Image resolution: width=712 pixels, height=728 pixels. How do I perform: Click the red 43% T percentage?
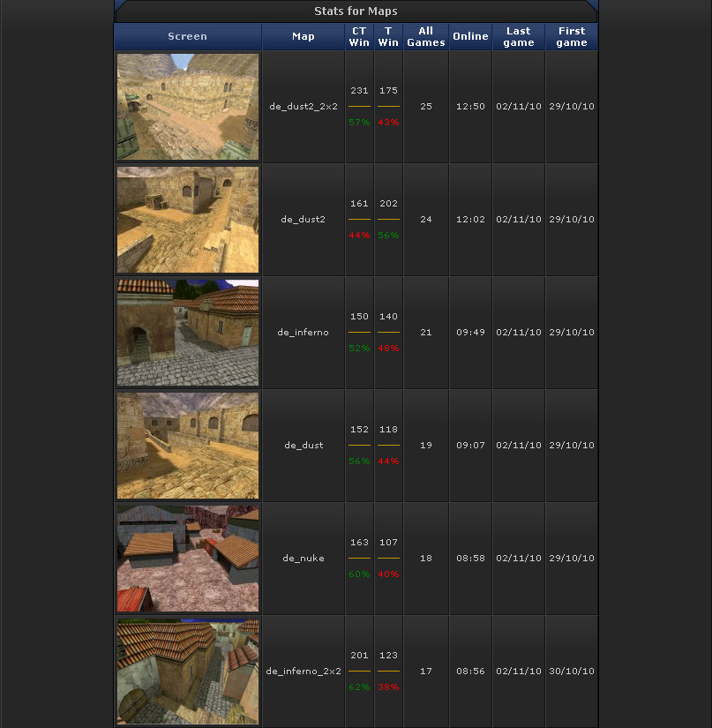(x=388, y=122)
